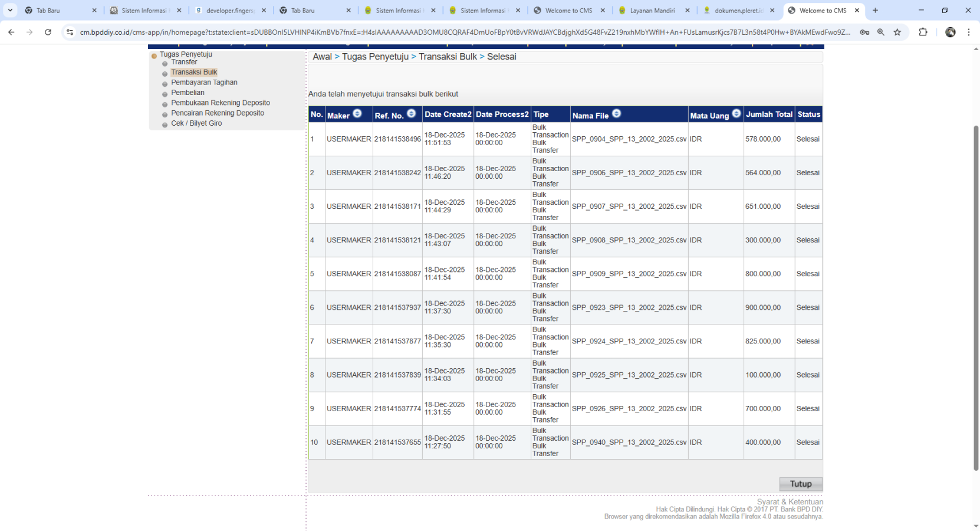Open the Chrome profile avatar
The height and width of the screenshot is (531, 980).
pos(950,32)
